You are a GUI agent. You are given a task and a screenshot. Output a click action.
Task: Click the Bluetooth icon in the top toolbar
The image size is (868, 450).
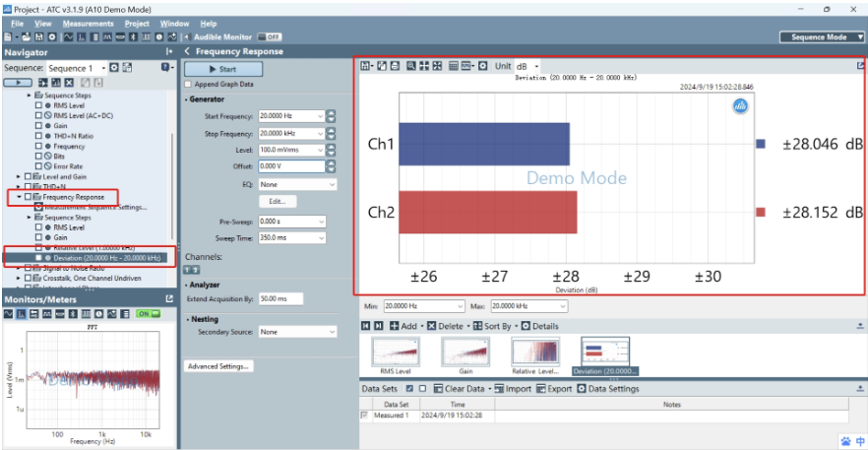point(135,36)
